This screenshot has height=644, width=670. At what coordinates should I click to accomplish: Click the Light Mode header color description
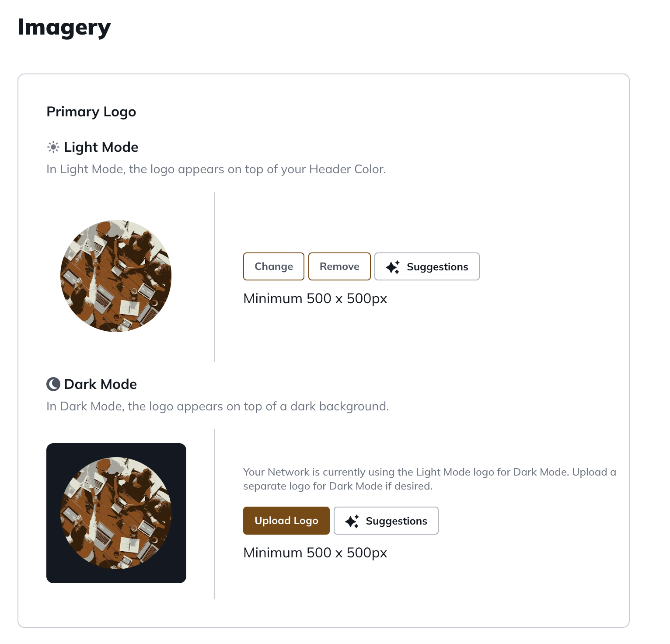(x=216, y=169)
